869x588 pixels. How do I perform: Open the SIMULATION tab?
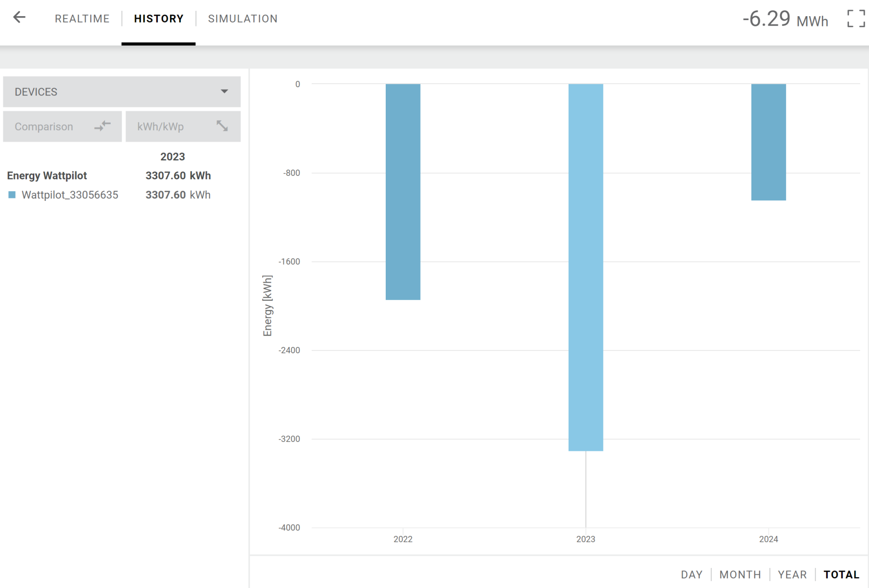click(x=243, y=19)
